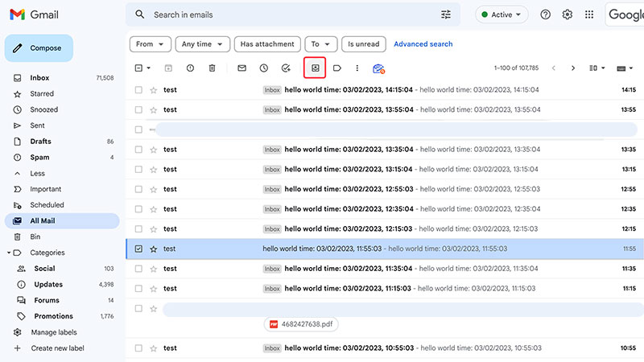This screenshot has width=644, height=362.
Task: Open the Inbox folder
Action: tap(62, 78)
